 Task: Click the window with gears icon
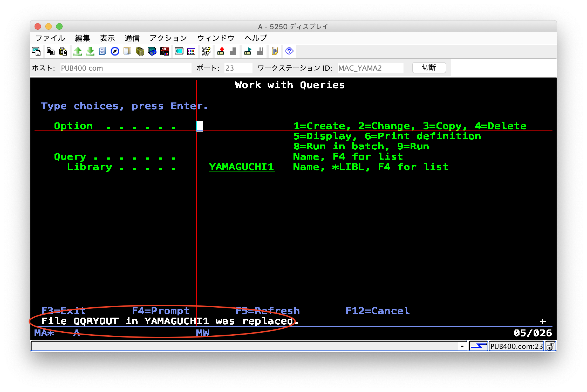click(152, 51)
